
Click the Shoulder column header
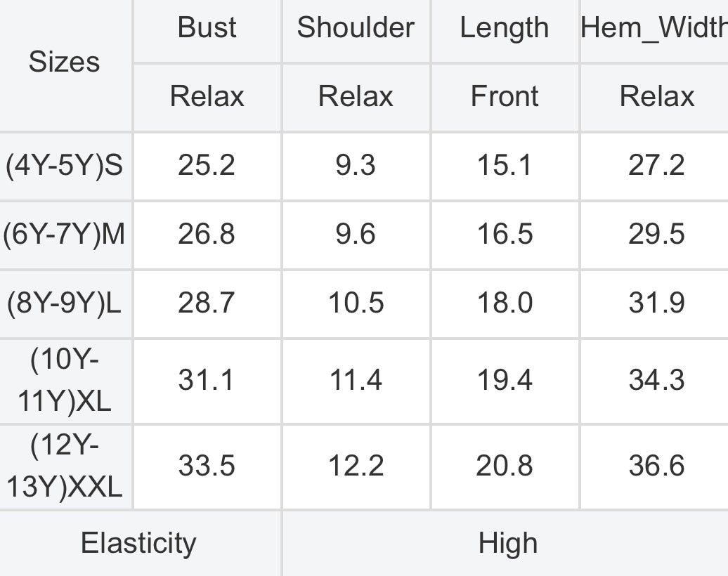356,28
